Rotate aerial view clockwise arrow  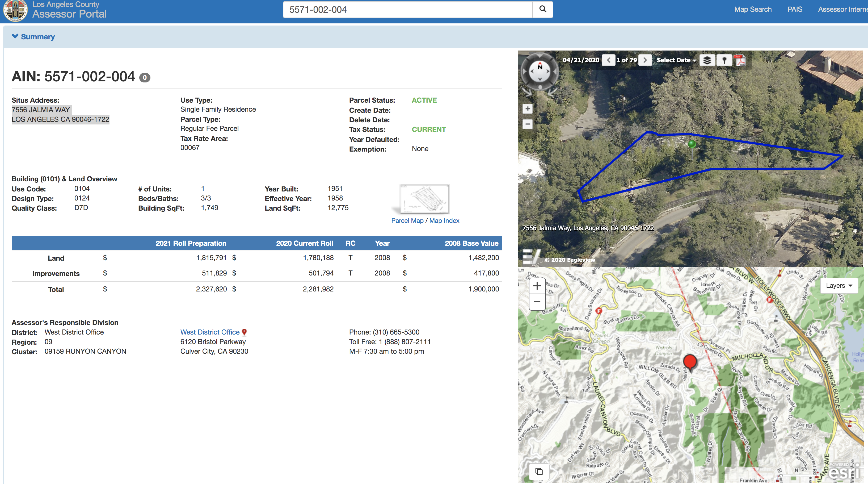coord(553,91)
